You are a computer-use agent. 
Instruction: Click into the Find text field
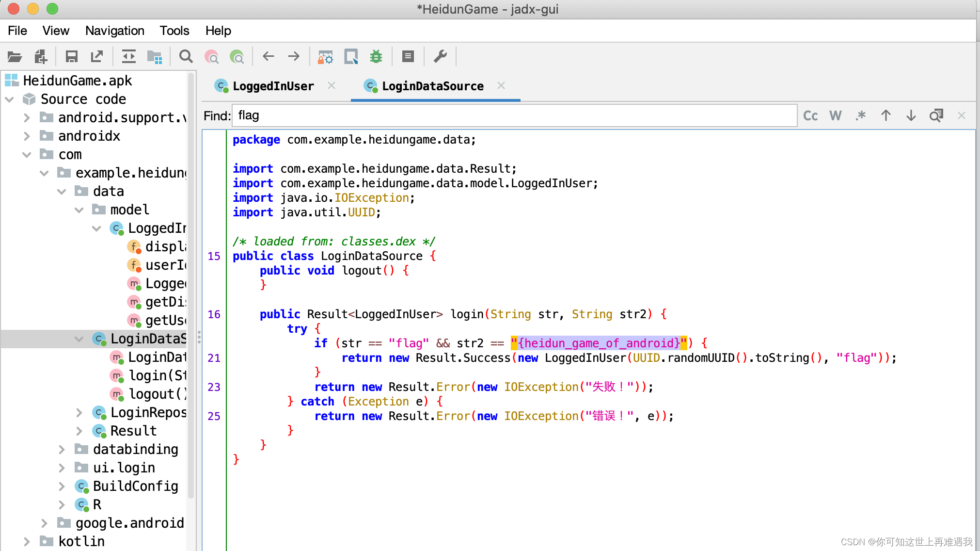pos(514,115)
